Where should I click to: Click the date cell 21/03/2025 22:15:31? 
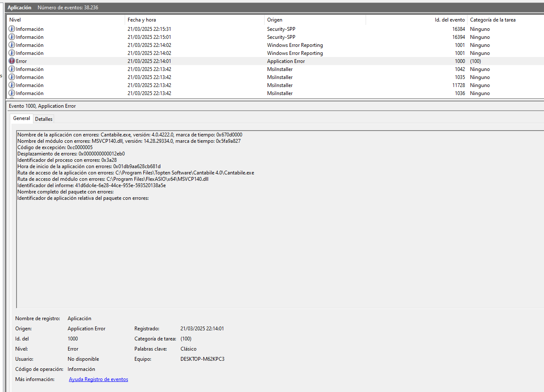(x=149, y=29)
